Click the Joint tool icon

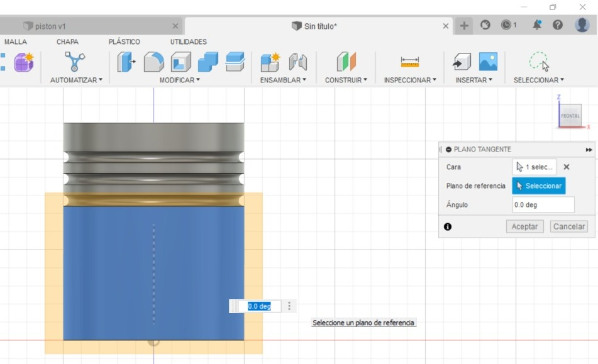point(297,62)
